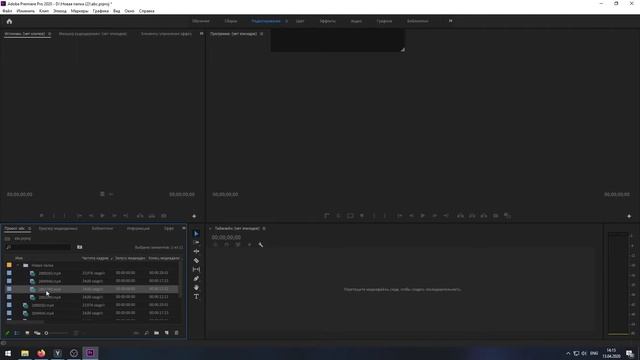This screenshot has width=640, height=360.
Task: Show hidden Source group tabs overflow
Action: (x=201, y=34)
